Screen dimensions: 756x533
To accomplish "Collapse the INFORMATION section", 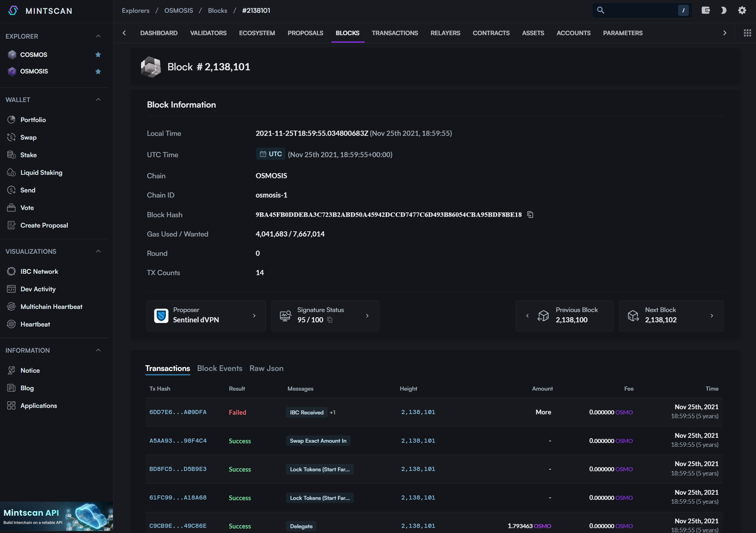I will tap(98, 350).
